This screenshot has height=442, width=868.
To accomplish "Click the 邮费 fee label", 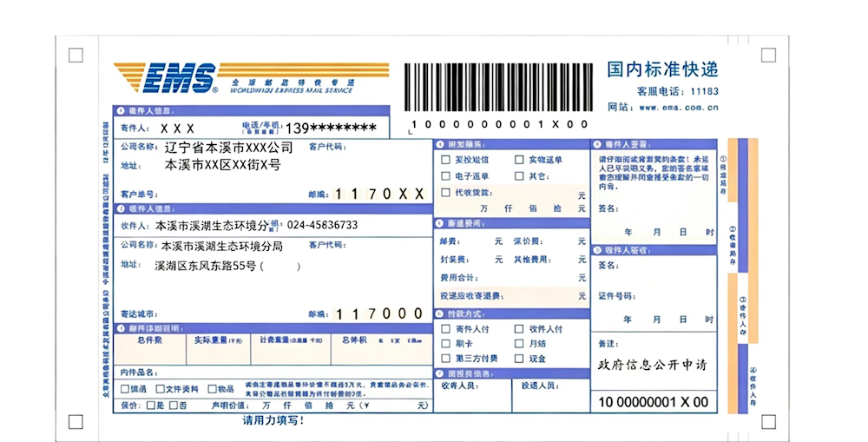I will pos(450,241).
